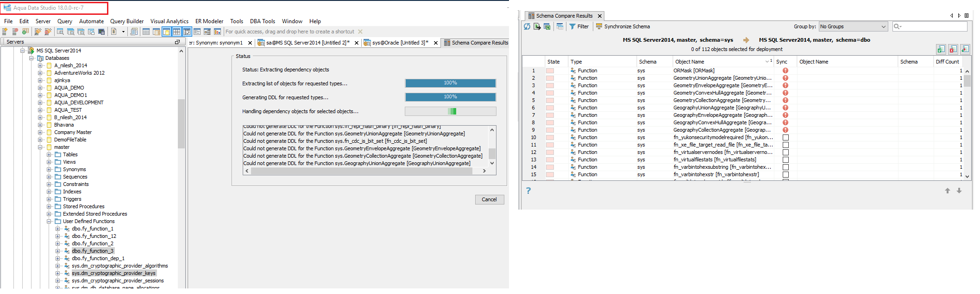Click the Invert Selection icon
Screen dimensions: 980x294
click(x=965, y=49)
